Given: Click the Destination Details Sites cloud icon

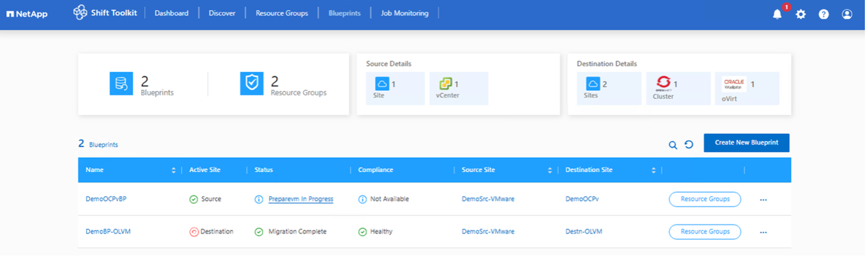Looking at the screenshot, I should 594,84.
